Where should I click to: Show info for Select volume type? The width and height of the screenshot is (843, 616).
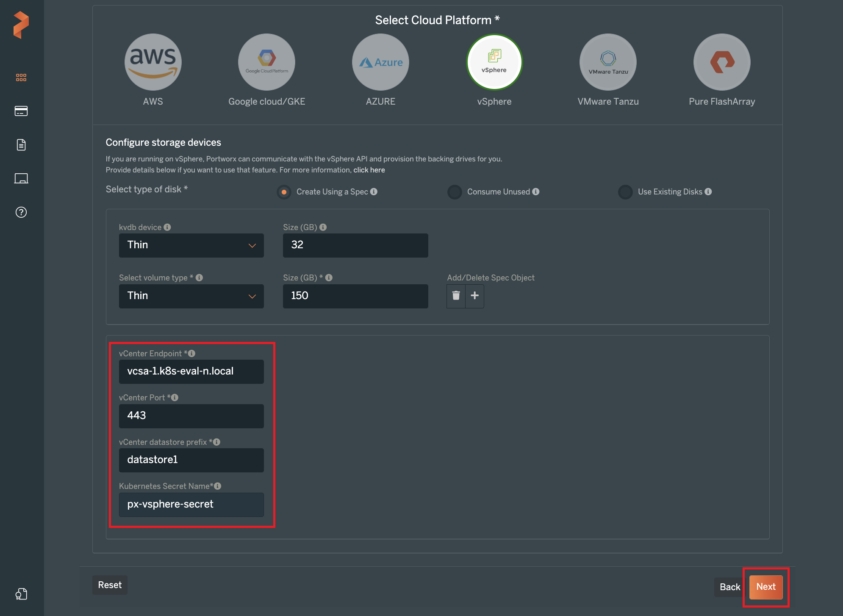tap(199, 277)
